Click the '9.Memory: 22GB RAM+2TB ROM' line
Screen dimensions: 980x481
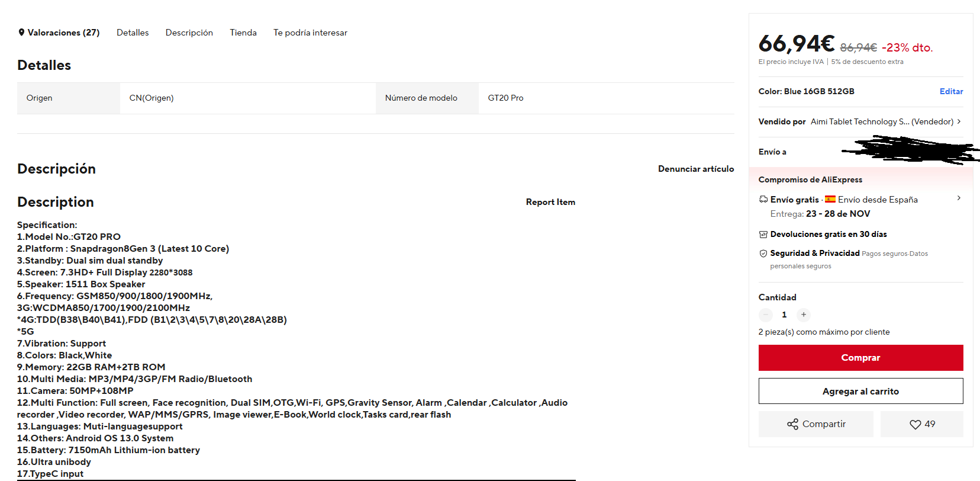91,367
